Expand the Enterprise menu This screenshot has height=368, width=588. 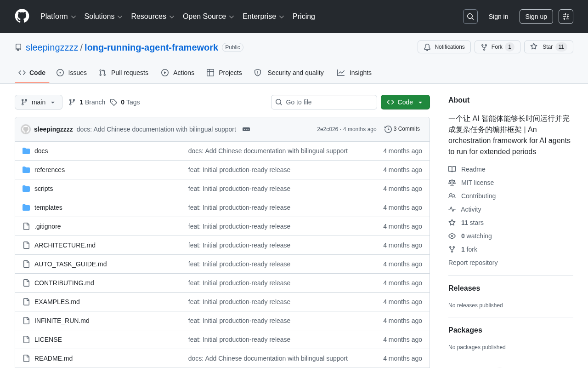tap(264, 17)
